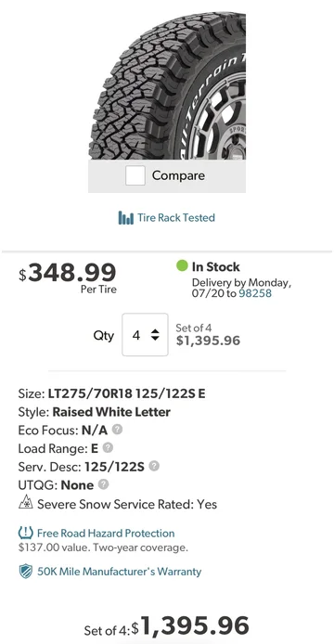The image size is (334, 644).
Task: Click the Severe Snow Service mountain snowflake icon
Action: (x=25, y=503)
